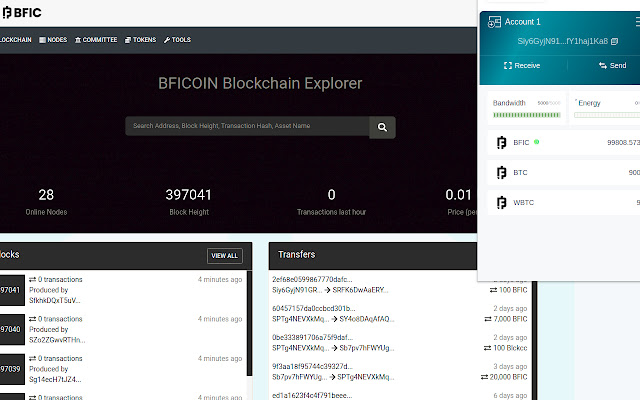Open transfer hash 2ef68e0599867770dafc
The height and width of the screenshot is (400, 640).
[312, 280]
